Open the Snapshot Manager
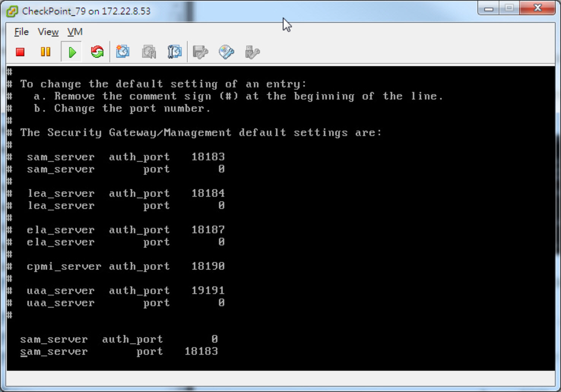This screenshot has width=561, height=392. [174, 52]
